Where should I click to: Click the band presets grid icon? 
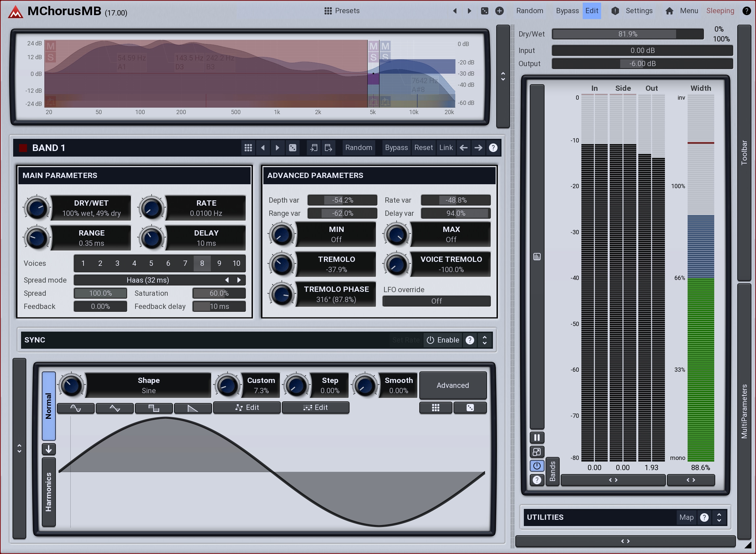248,148
